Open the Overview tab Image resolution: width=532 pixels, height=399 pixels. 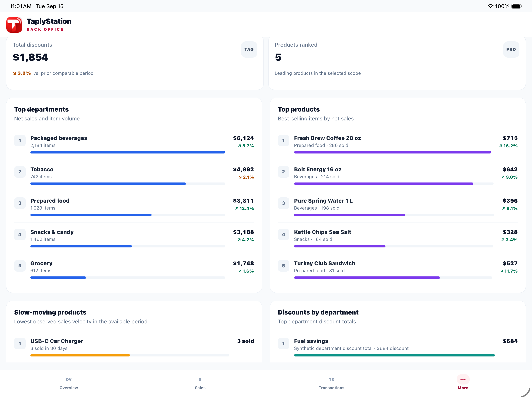click(x=69, y=383)
